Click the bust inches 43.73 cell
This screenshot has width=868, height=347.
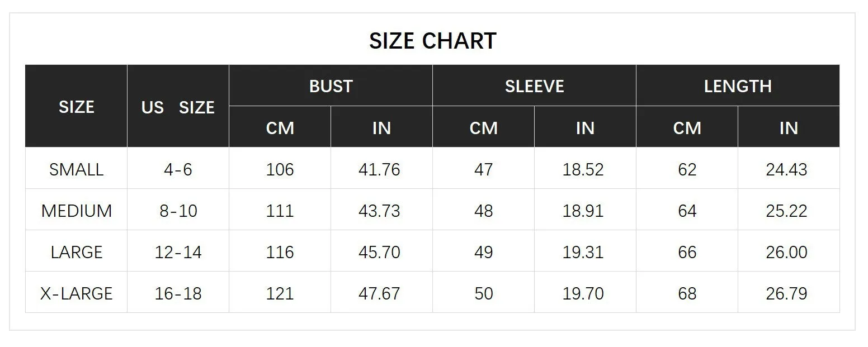(382, 210)
